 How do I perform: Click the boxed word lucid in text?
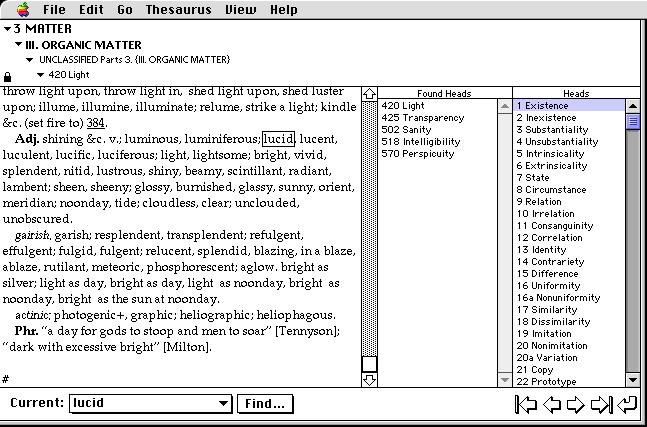coord(279,139)
